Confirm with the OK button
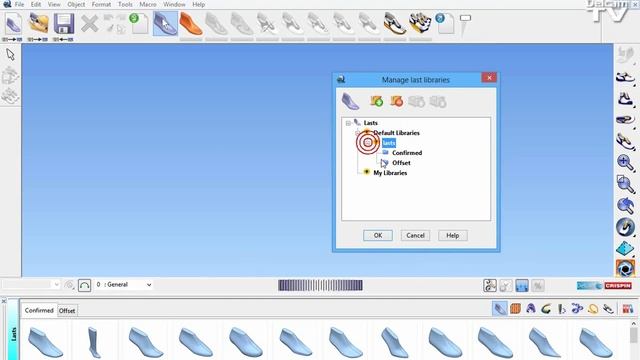The image size is (640, 360). pyautogui.click(x=378, y=236)
